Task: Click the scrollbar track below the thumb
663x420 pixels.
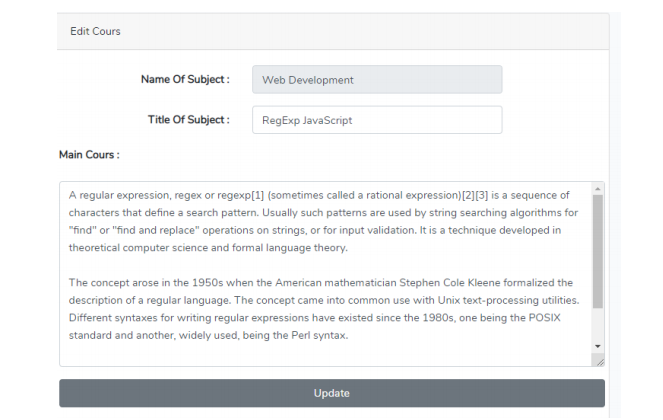Action: [597, 325]
